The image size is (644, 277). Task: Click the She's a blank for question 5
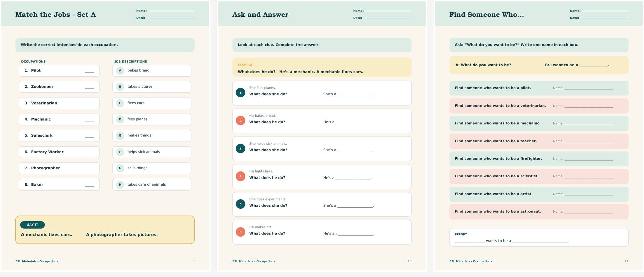355,206
